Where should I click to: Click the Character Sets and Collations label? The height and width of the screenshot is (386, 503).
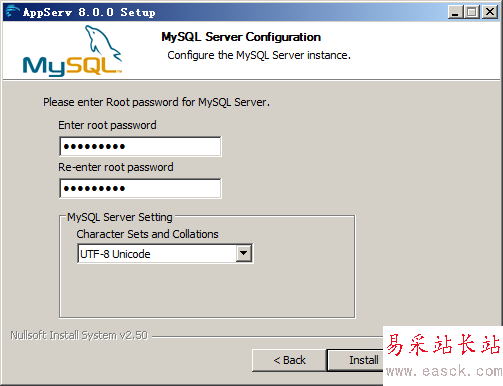tap(147, 234)
